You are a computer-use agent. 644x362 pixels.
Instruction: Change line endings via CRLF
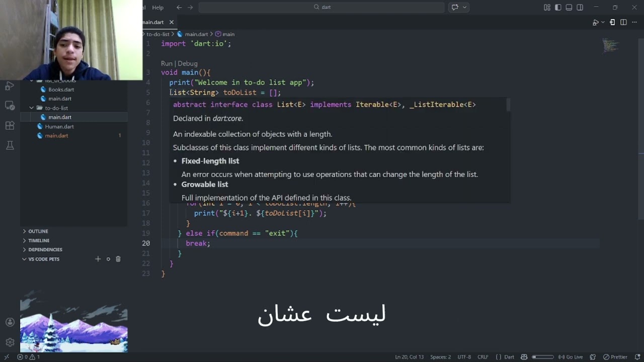coord(483,357)
